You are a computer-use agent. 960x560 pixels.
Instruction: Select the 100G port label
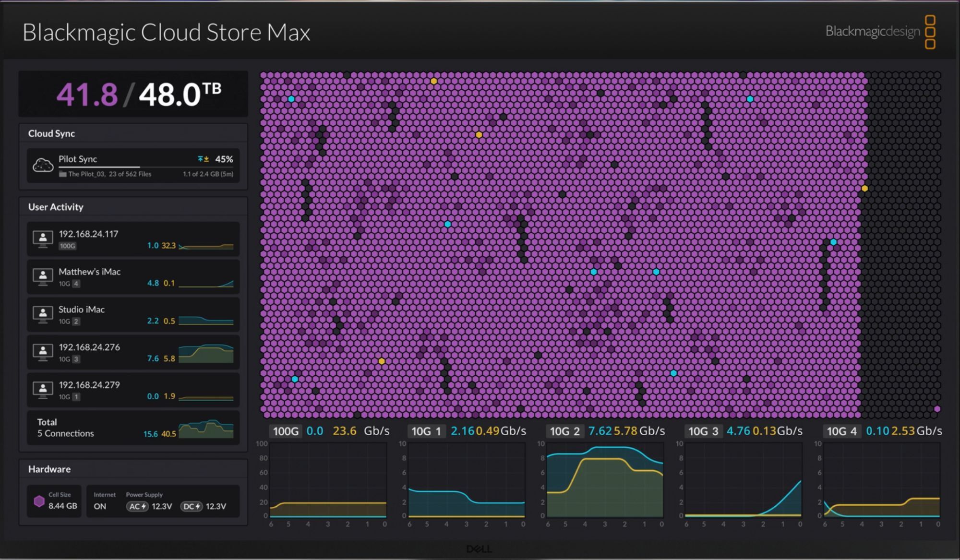pos(286,431)
